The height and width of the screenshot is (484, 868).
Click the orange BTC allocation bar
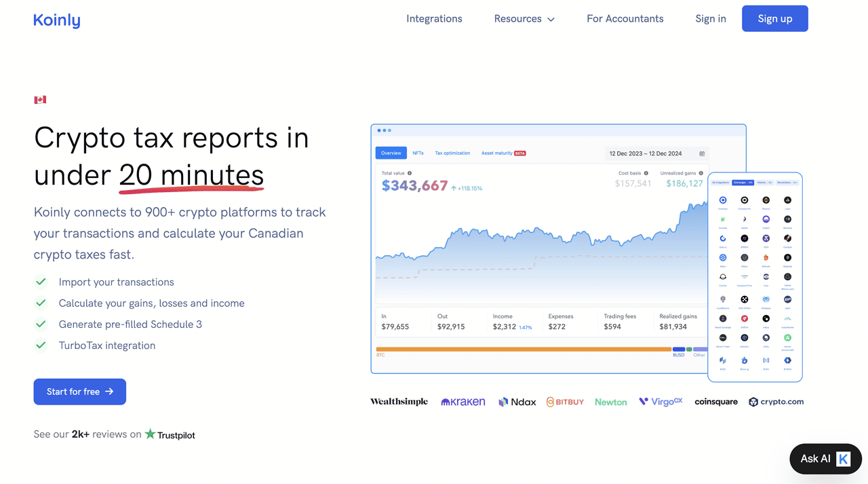click(523, 349)
